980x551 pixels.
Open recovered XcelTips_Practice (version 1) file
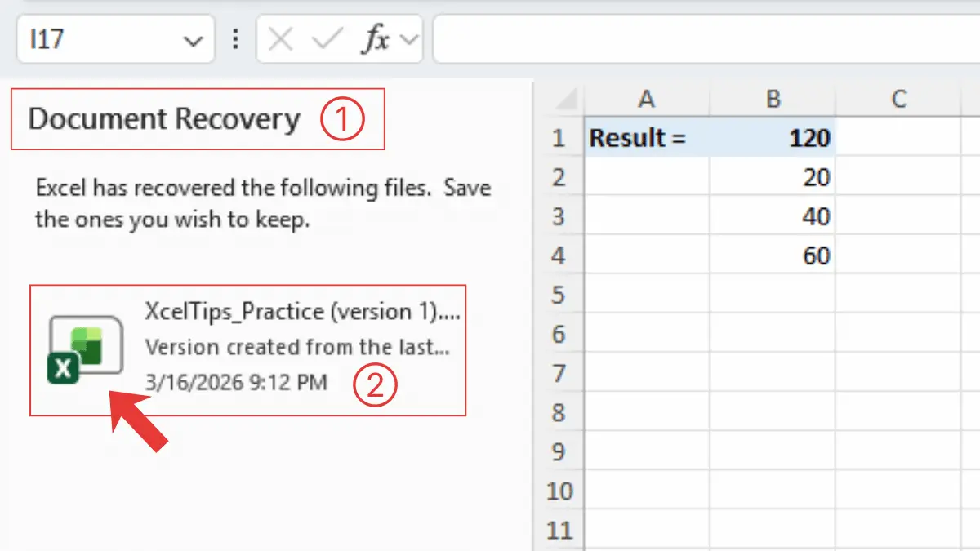301,313
